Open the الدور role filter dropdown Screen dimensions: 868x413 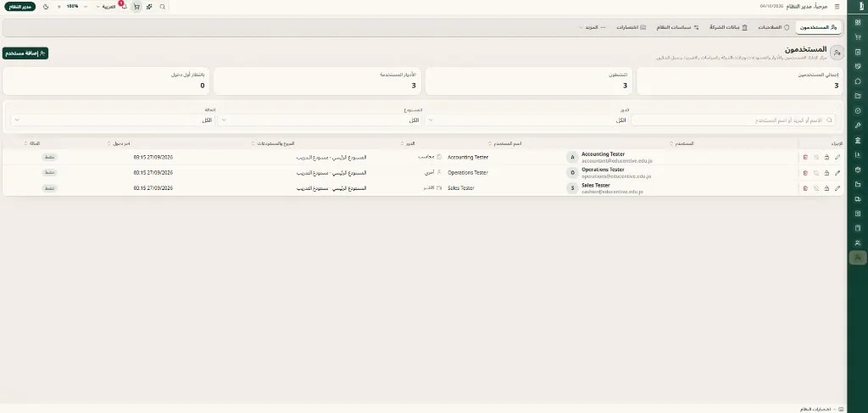pyautogui.click(x=527, y=120)
